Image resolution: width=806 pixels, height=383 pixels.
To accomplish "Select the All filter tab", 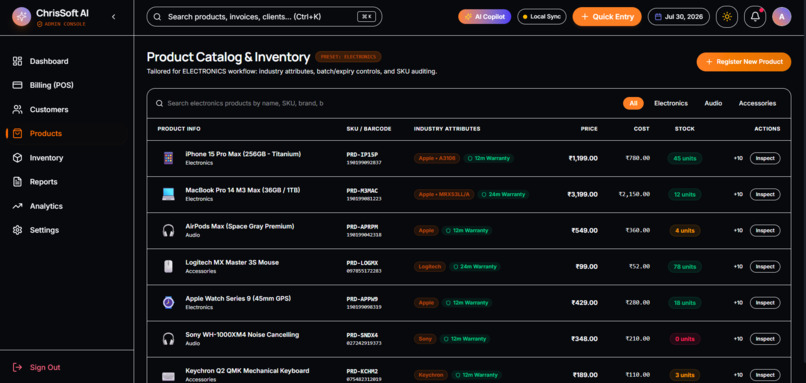I will pos(633,103).
